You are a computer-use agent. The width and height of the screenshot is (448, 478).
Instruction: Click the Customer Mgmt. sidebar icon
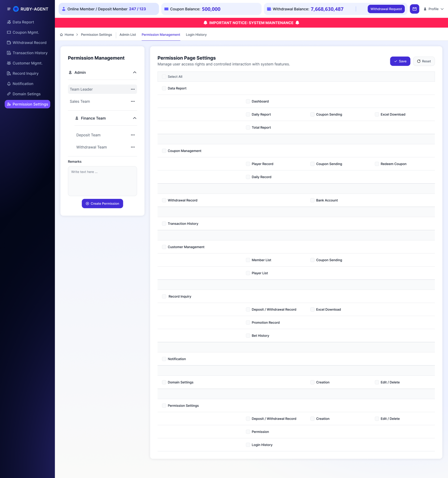tap(9, 63)
